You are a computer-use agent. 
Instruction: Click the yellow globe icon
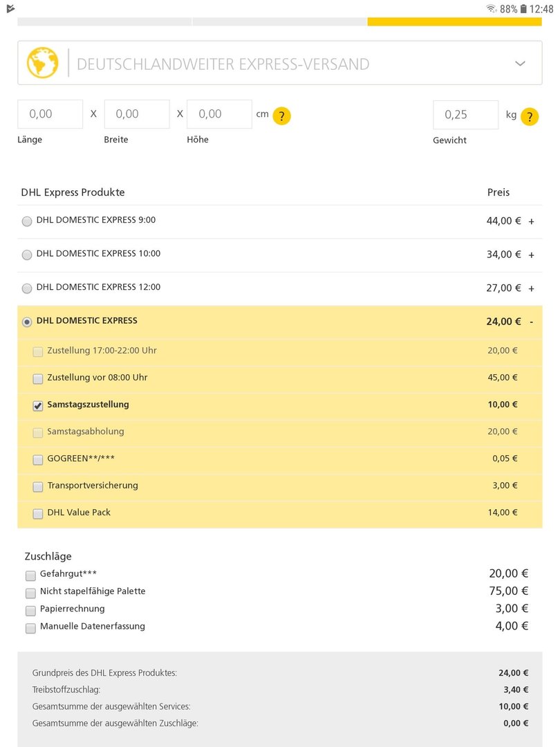click(x=42, y=63)
